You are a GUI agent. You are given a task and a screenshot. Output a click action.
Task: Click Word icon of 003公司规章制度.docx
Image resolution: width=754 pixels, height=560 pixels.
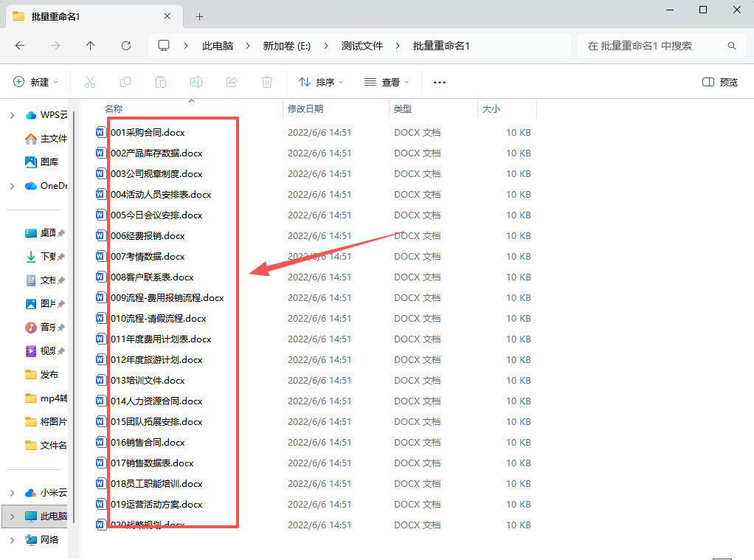point(100,173)
